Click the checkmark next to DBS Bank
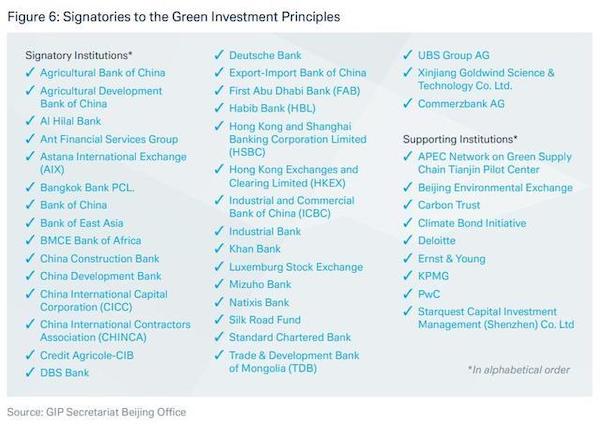This screenshot has height=424, width=600. tap(30, 372)
